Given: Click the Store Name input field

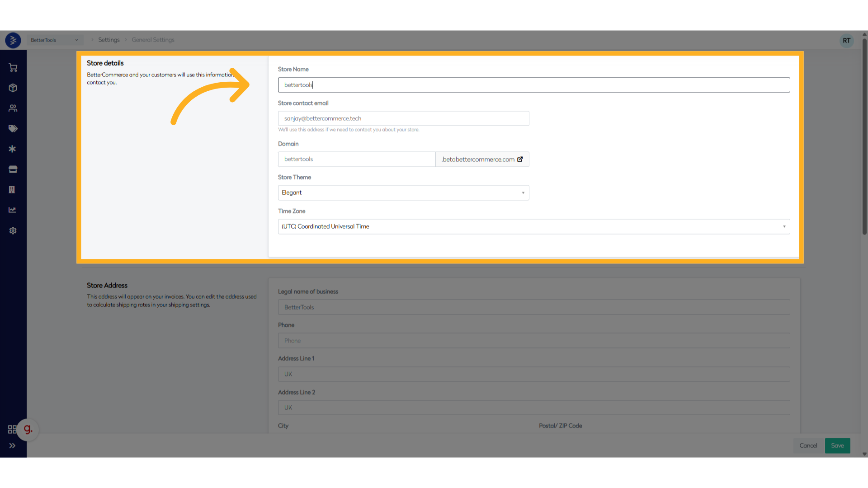Looking at the screenshot, I should 533,85.
